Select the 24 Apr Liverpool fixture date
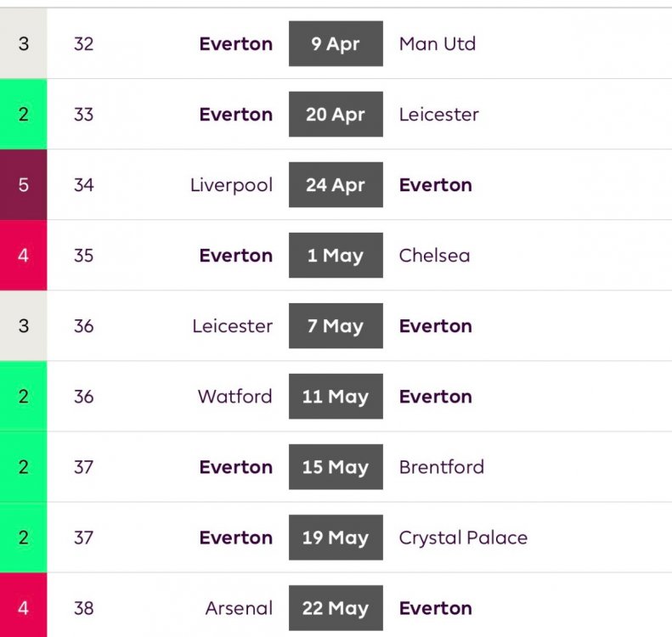The width and height of the screenshot is (672, 637). (x=336, y=185)
